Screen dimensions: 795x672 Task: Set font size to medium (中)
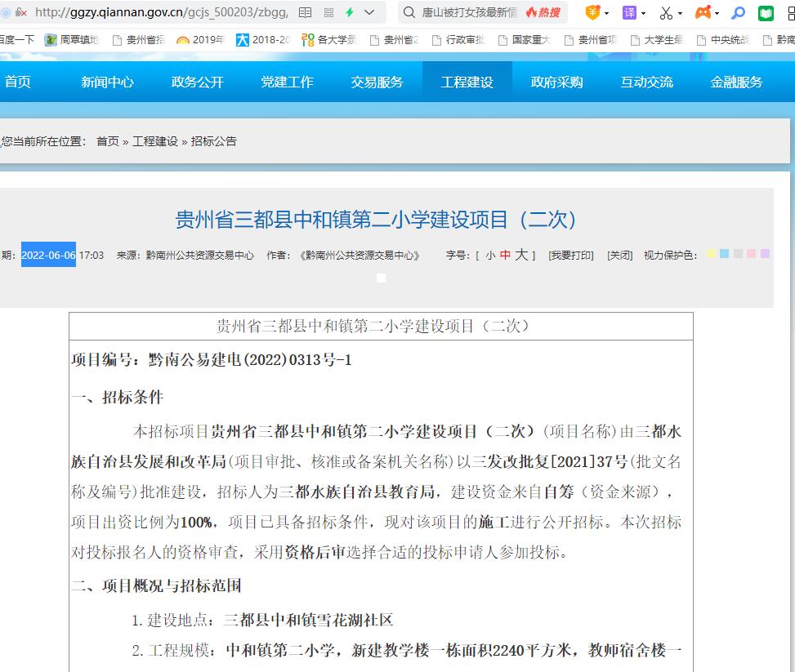(505, 256)
